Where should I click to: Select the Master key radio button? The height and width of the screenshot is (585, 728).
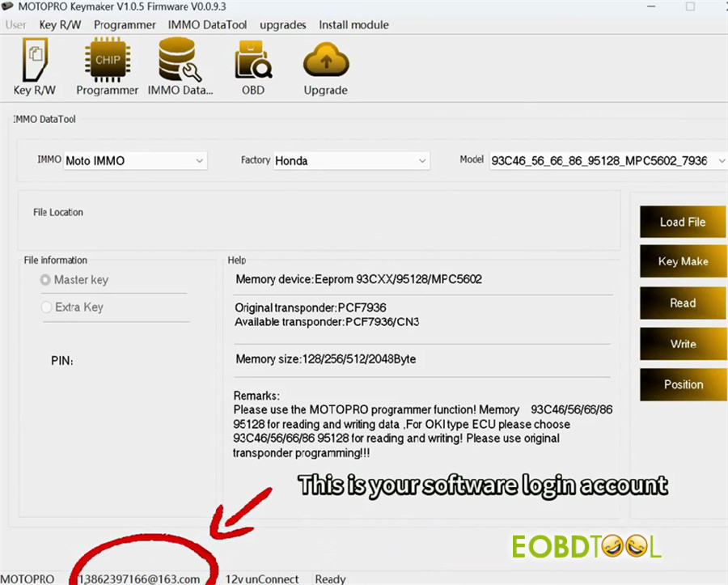point(45,280)
